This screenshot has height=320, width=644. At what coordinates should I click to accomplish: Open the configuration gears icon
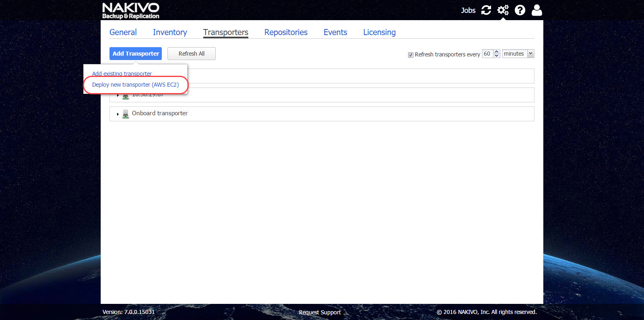point(503,10)
